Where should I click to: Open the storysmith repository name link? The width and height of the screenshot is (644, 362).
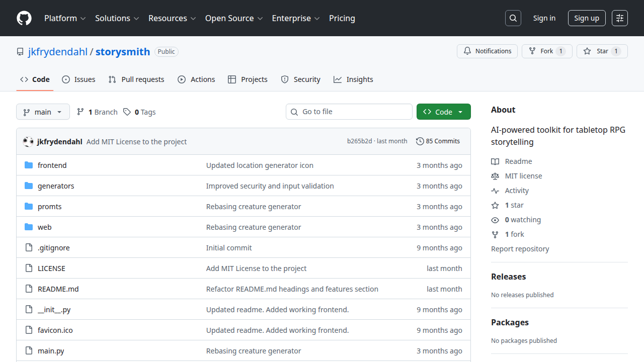pyautogui.click(x=123, y=52)
